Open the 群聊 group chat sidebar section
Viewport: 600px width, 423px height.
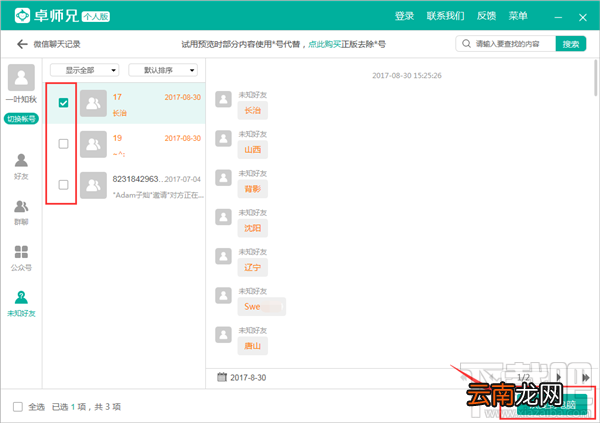tap(21, 212)
